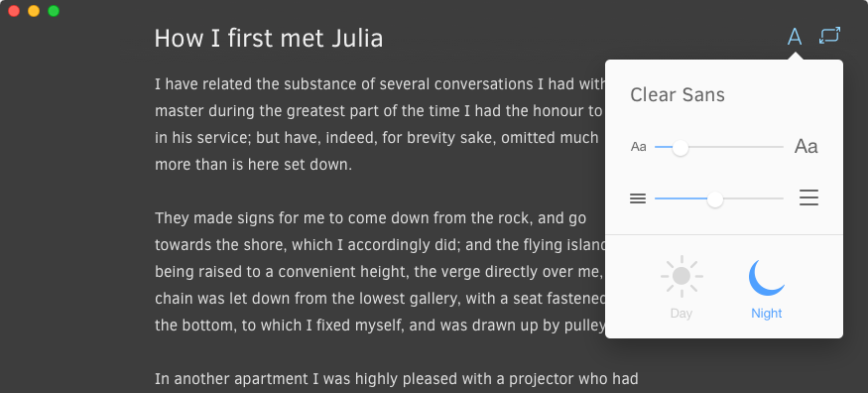
Task: Switch theme using the Day label
Action: pyautogui.click(x=681, y=314)
